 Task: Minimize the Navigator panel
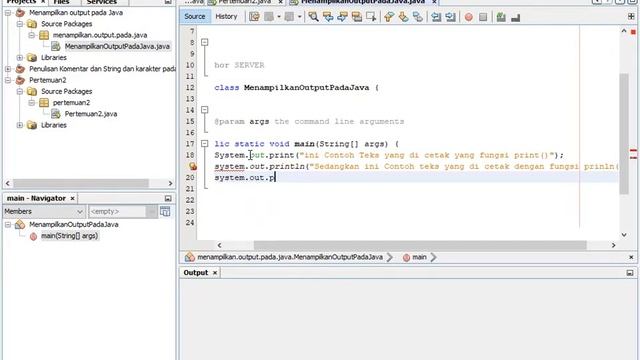(168, 198)
